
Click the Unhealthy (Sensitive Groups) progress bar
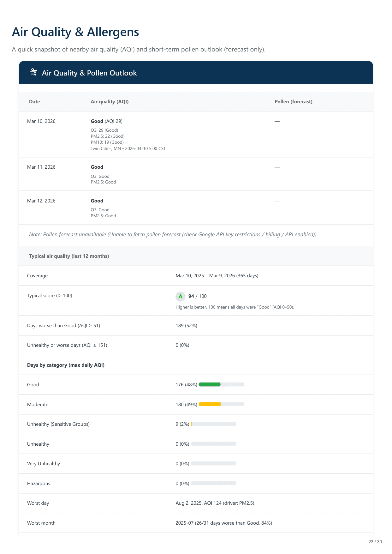213,424
